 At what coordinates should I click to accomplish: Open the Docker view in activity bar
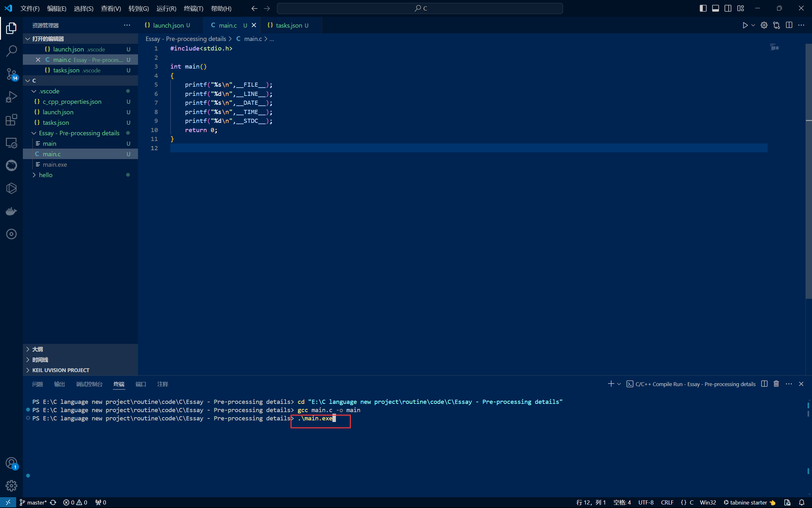click(x=11, y=211)
